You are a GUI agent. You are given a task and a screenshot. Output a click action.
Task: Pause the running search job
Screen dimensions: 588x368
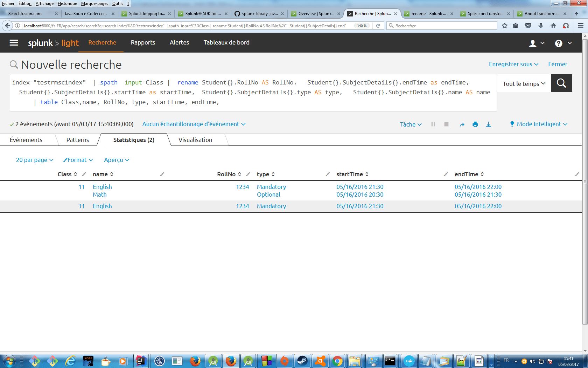(x=433, y=124)
